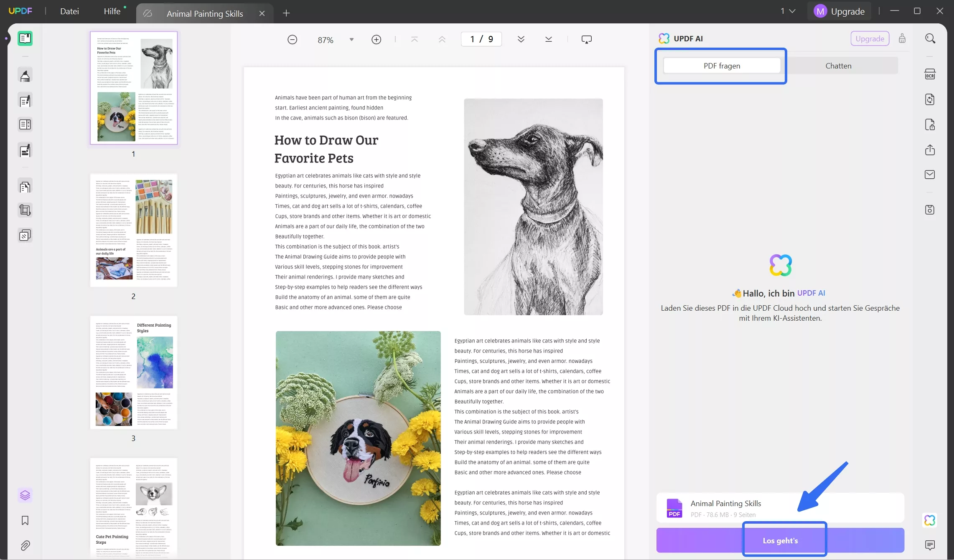Jump to last page arrow
954x560 pixels.
pyautogui.click(x=549, y=39)
